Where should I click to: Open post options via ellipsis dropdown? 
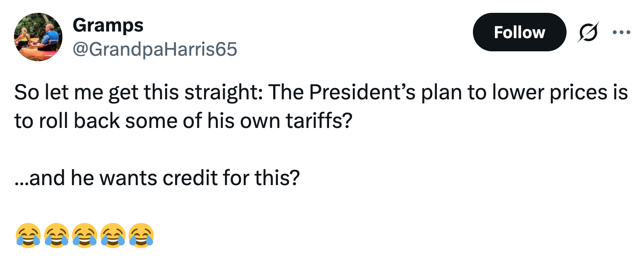(621, 32)
